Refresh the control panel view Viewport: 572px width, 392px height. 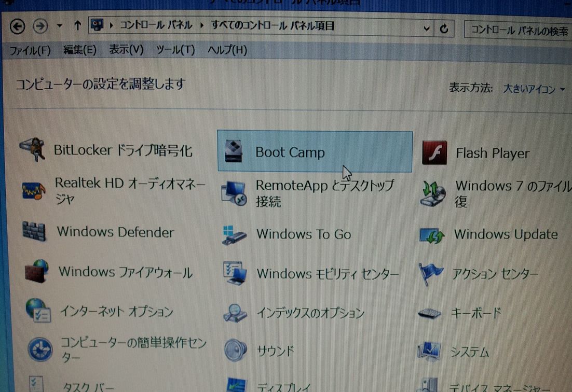click(x=444, y=29)
